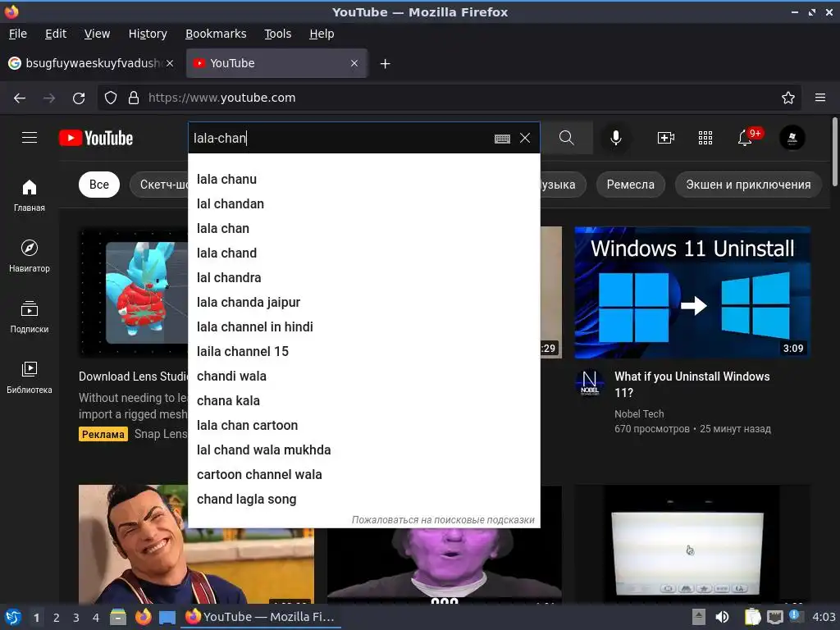
Task: Close the YouTube tab
Action: 354,63
